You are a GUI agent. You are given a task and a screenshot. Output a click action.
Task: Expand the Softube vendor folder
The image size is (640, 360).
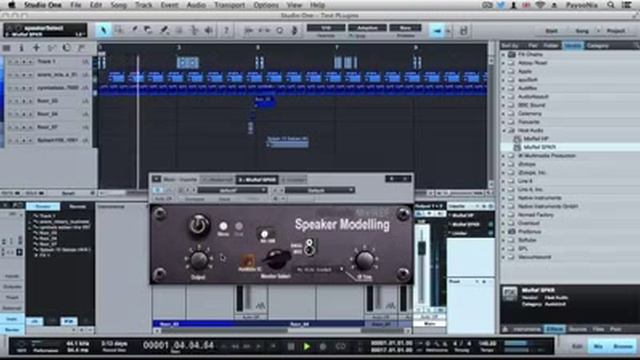point(503,240)
